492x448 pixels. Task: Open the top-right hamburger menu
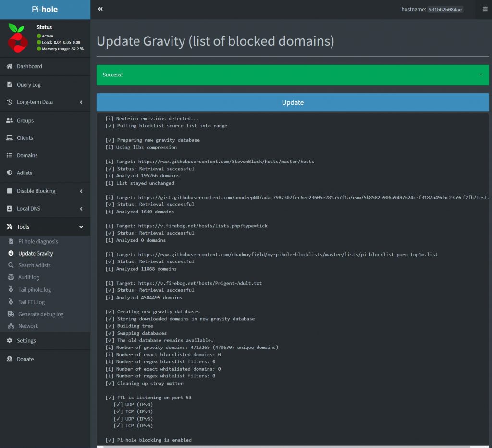tap(485, 9)
